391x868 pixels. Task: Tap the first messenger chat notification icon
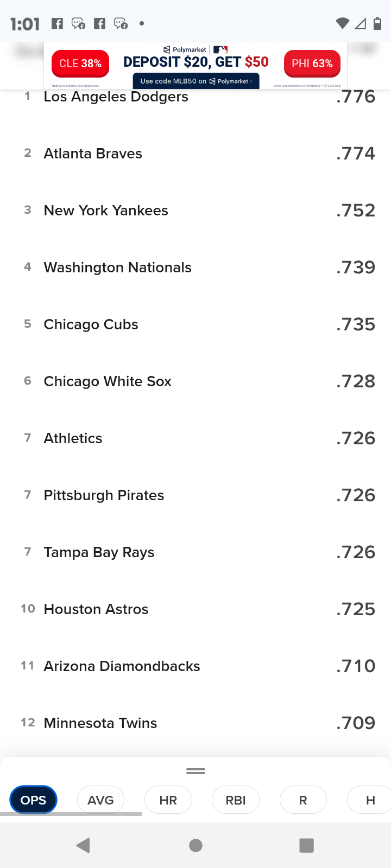78,23
